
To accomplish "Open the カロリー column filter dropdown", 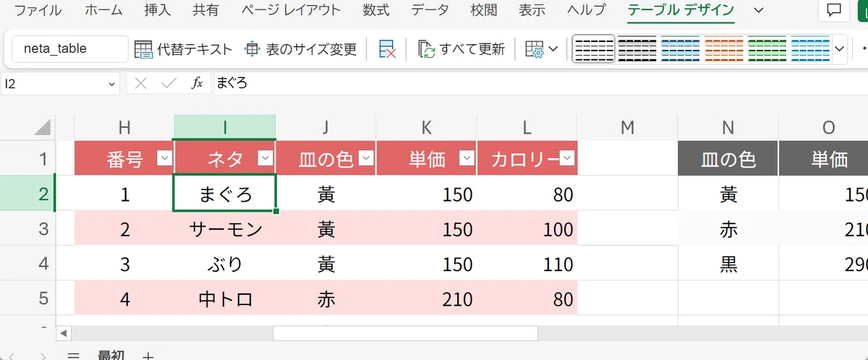I will 568,159.
